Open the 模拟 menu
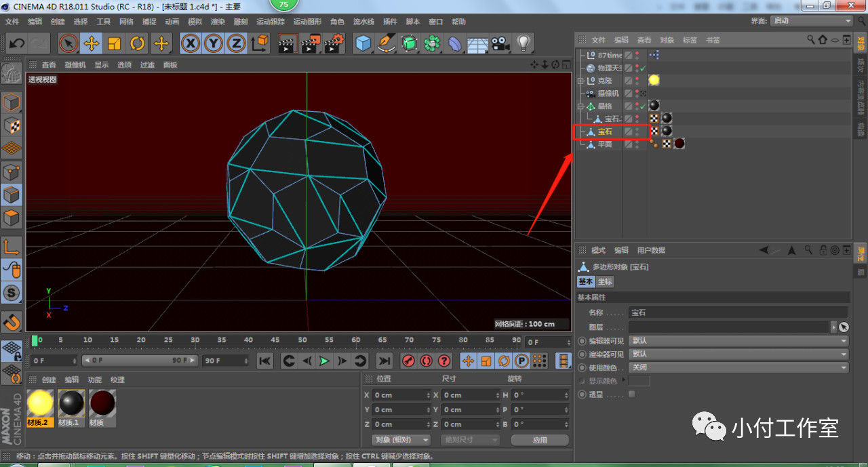 [195, 22]
